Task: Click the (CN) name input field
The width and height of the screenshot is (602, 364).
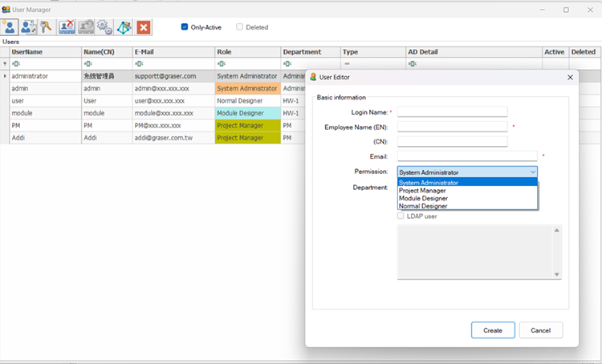Action: point(452,142)
